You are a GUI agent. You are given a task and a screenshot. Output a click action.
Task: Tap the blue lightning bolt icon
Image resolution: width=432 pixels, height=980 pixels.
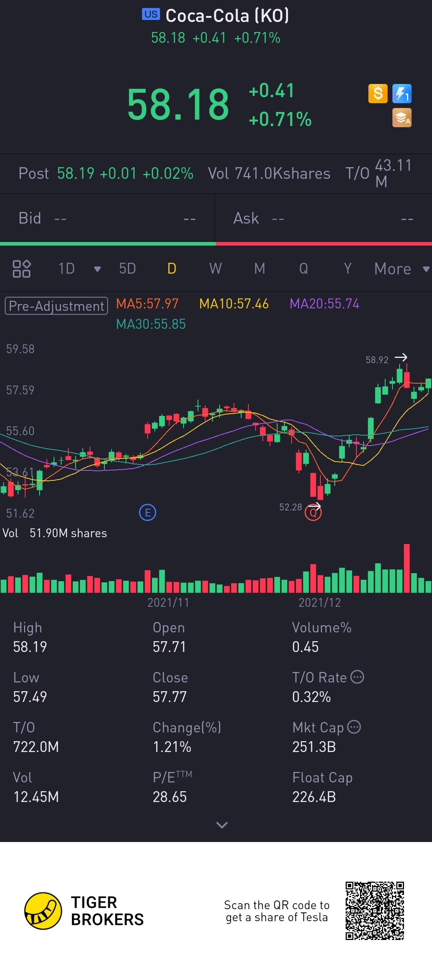pyautogui.click(x=402, y=94)
